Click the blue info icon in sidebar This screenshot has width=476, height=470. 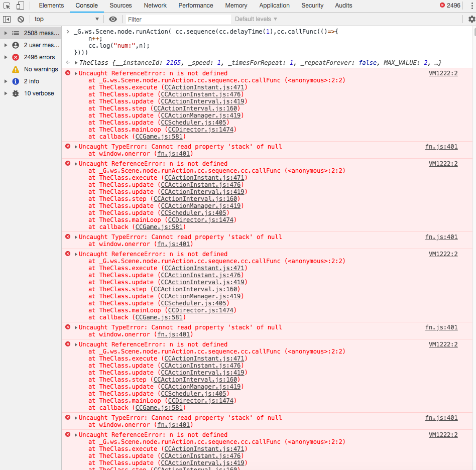click(x=16, y=81)
